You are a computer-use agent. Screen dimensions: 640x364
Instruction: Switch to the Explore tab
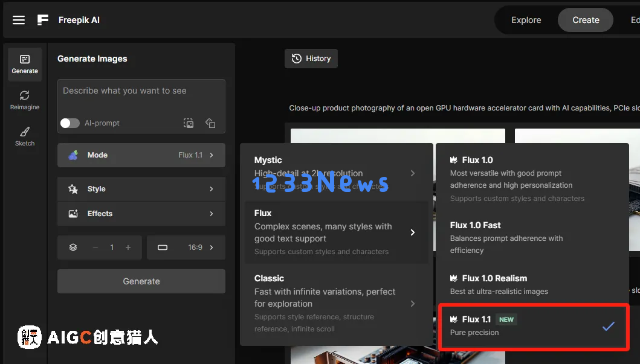(x=526, y=20)
